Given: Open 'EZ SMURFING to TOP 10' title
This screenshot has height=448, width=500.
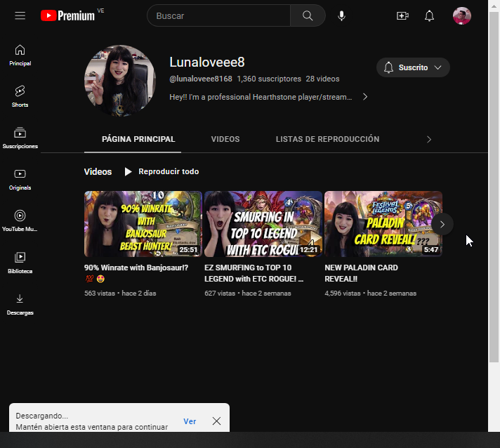Looking at the screenshot, I should 254,273.
